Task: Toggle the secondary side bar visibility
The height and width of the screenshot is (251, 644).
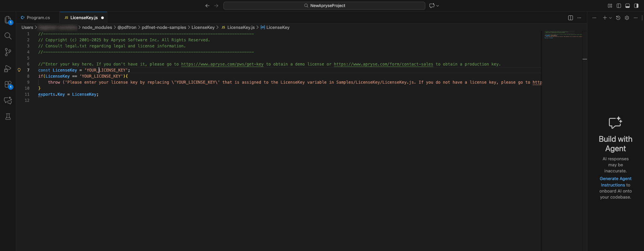Action: 636,6
